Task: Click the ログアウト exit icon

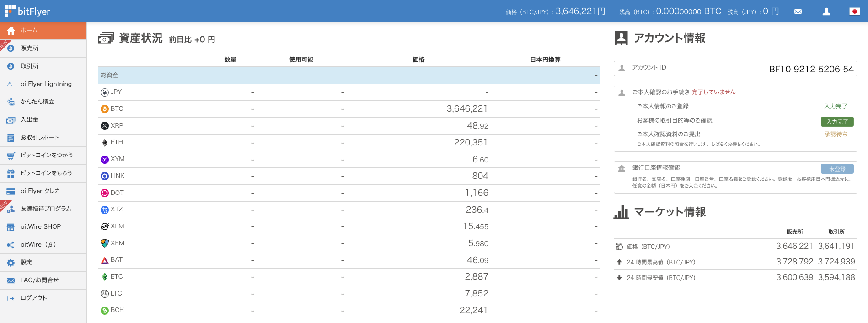Action: pyautogui.click(x=11, y=298)
